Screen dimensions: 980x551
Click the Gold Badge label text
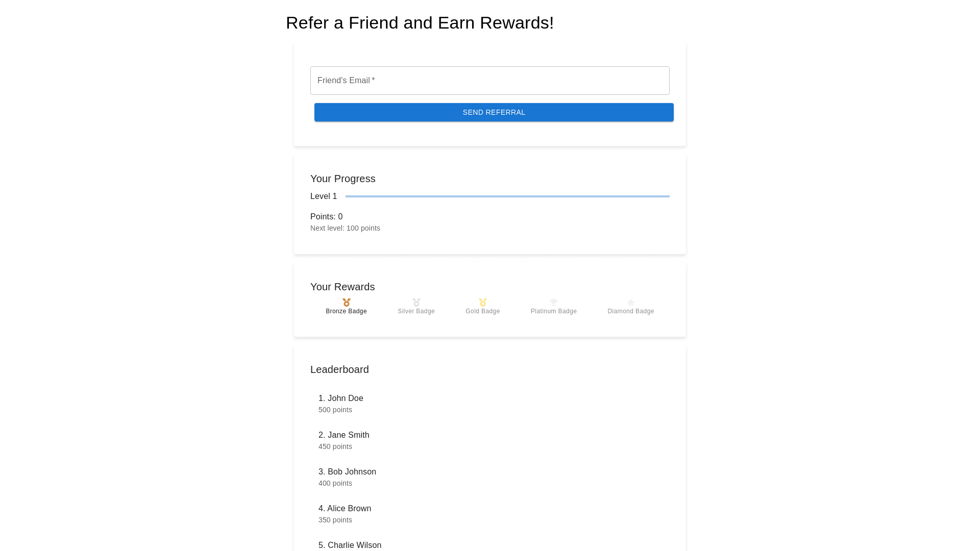[x=483, y=311]
